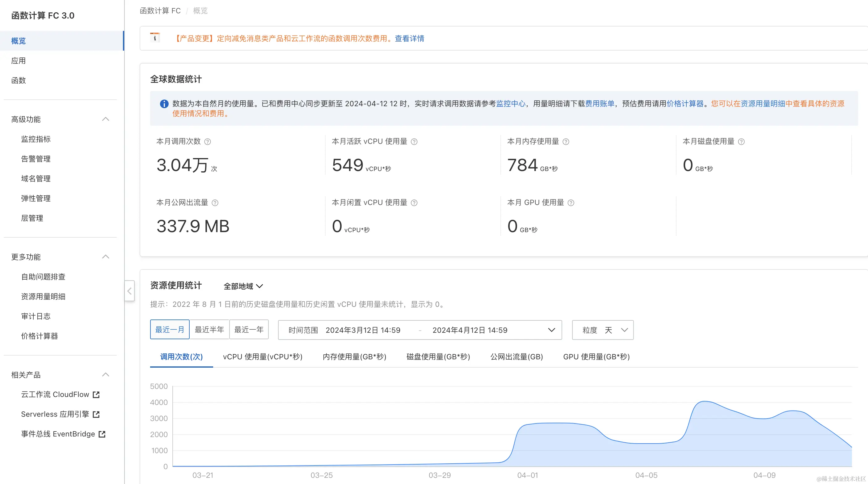Open 层管理 in the sidebar

point(32,218)
